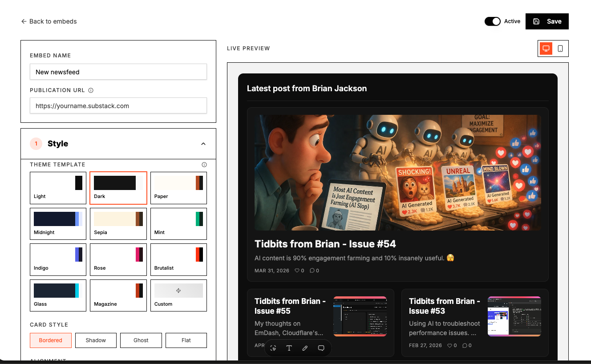Switch live preview to mobile view
Screen dimensions: 591x364
click(x=560, y=49)
